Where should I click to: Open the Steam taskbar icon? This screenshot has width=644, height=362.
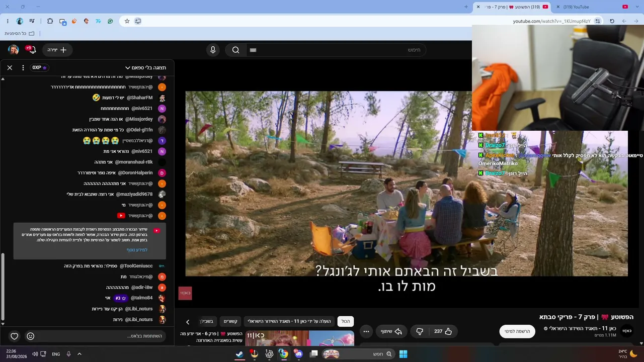[239, 354]
